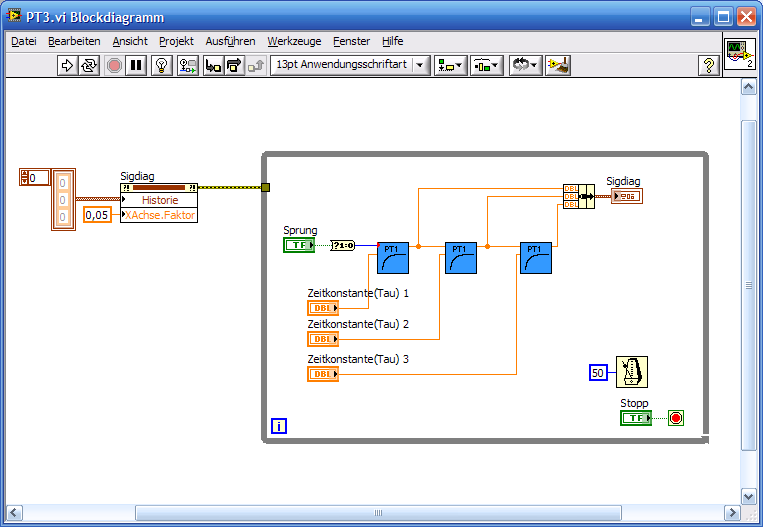Screen dimensions: 763x527
Task: Toggle Retain Wire Values button
Action: pos(188,65)
